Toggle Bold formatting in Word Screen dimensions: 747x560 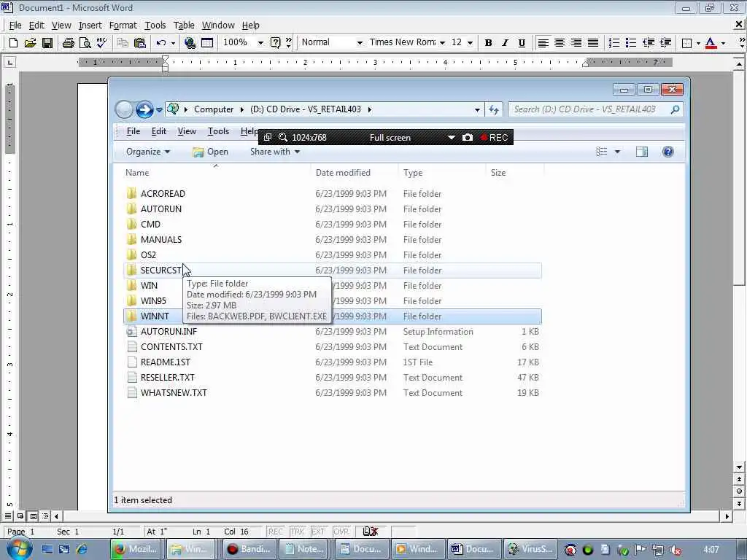pyautogui.click(x=488, y=43)
